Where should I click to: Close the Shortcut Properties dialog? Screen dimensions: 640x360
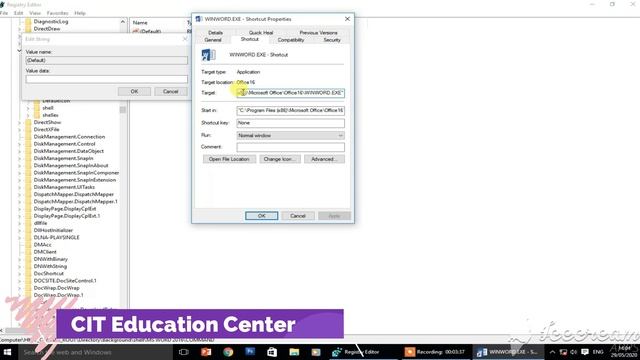(347, 19)
